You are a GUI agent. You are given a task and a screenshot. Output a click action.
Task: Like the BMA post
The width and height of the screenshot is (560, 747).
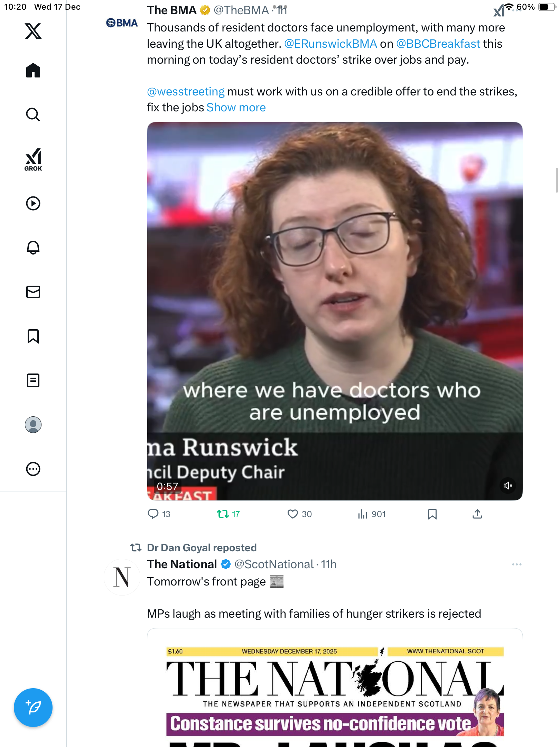point(299,514)
